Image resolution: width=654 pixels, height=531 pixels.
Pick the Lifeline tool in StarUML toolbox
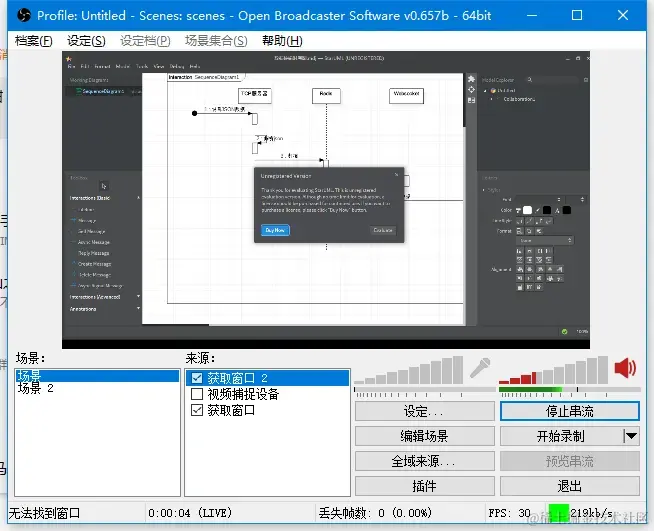coord(86,209)
